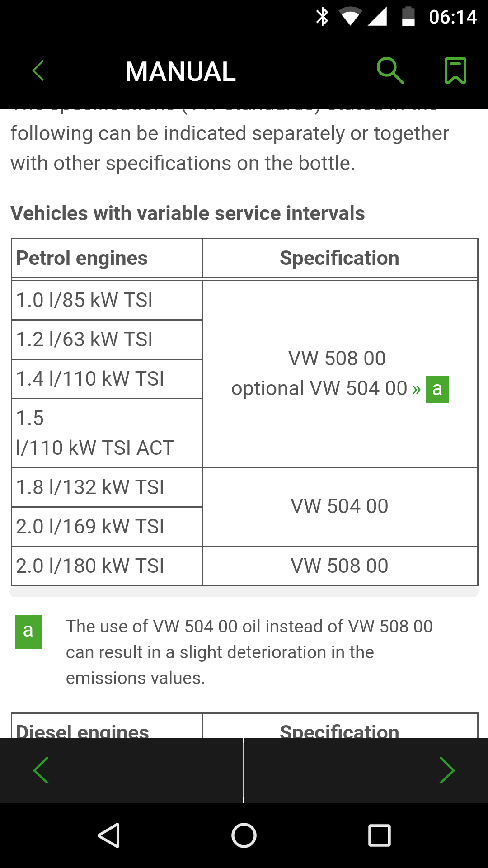The height and width of the screenshot is (868, 488).
Task: Tap Android back navigation button
Action: 109,835
